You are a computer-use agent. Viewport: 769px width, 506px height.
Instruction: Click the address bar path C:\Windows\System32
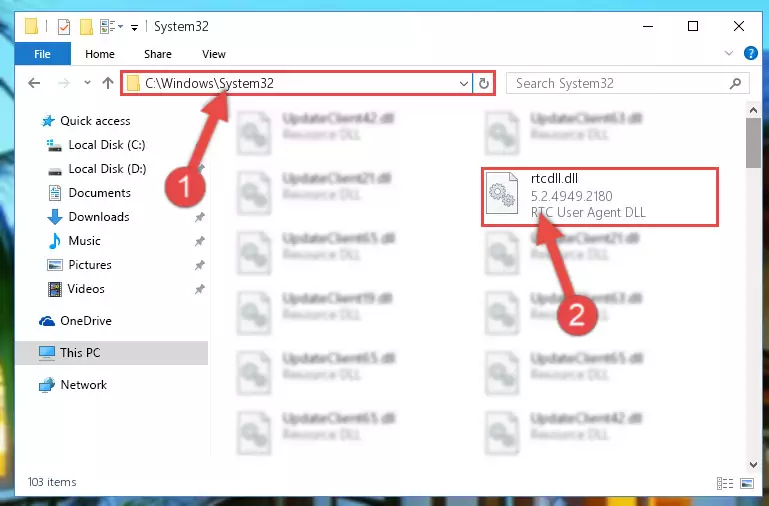point(209,83)
